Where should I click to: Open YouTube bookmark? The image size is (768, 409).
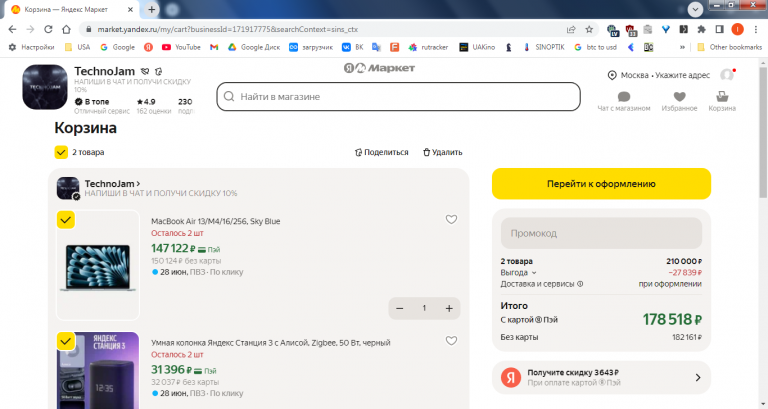181,47
